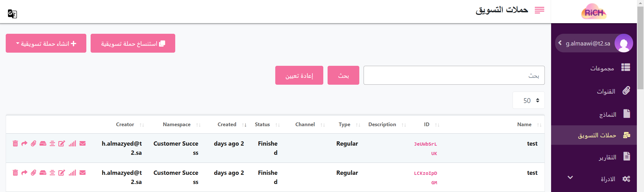Click the signal bars statistics icon in the first row
This screenshot has width=644, height=192.
[x=72, y=143]
